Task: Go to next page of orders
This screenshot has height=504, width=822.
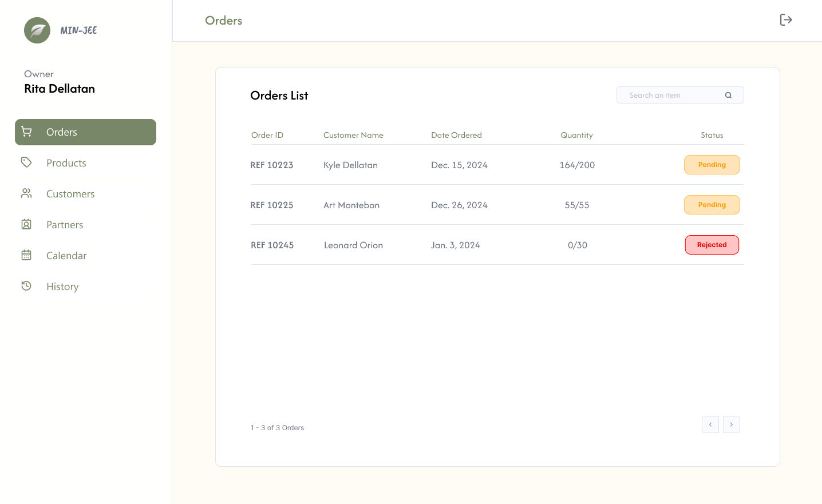Action: click(x=732, y=424)
